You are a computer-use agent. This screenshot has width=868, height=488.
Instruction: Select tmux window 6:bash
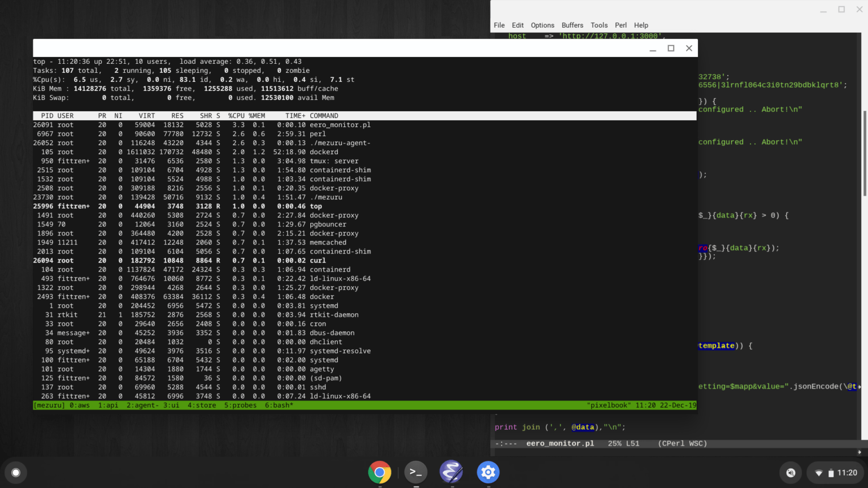[279, 405]
